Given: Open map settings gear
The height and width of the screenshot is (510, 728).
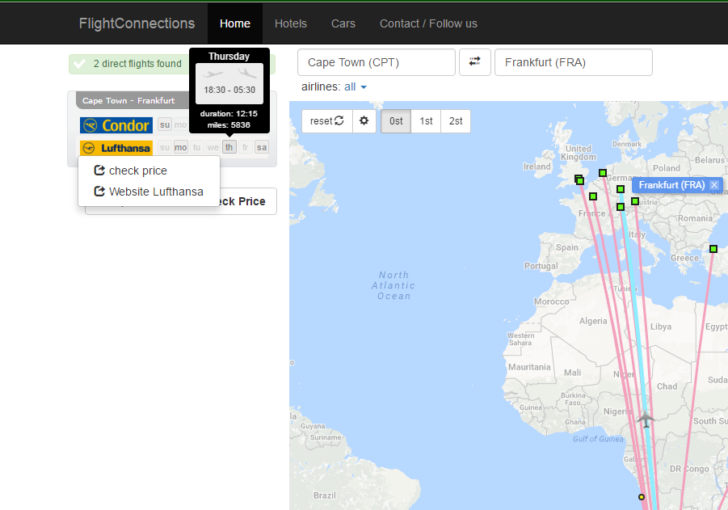Looking at the screenshot, I should 364,121.
